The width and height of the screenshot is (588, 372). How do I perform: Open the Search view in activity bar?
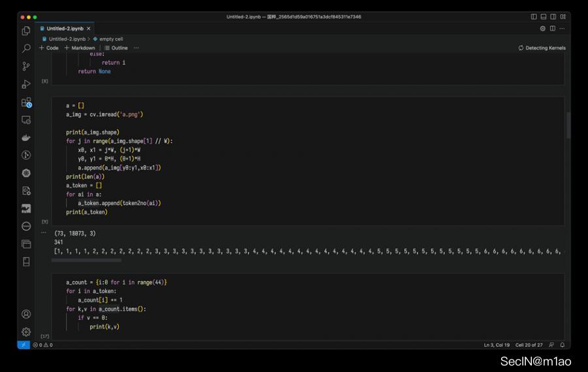pyautogui.click(x=26, y=48)
